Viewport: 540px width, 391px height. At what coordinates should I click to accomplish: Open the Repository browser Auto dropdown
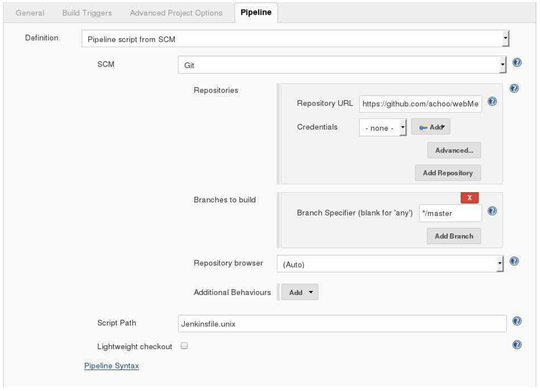390,264
